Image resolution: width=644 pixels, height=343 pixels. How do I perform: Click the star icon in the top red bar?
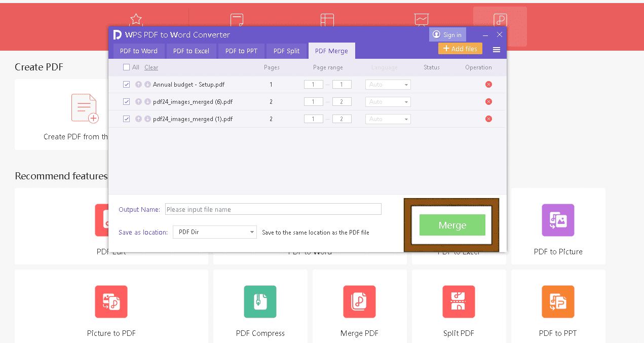pos(136,19)
